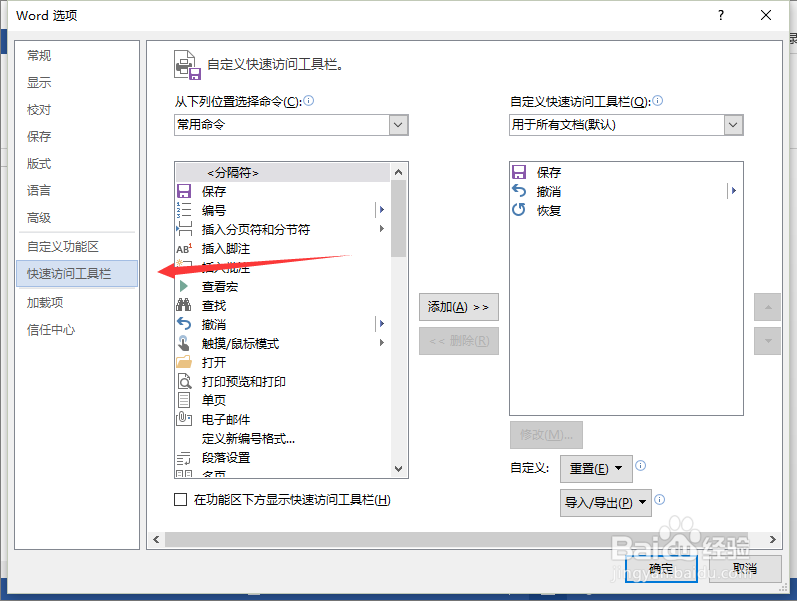
Task: Click the Email attachment icon
Action: 183,418
